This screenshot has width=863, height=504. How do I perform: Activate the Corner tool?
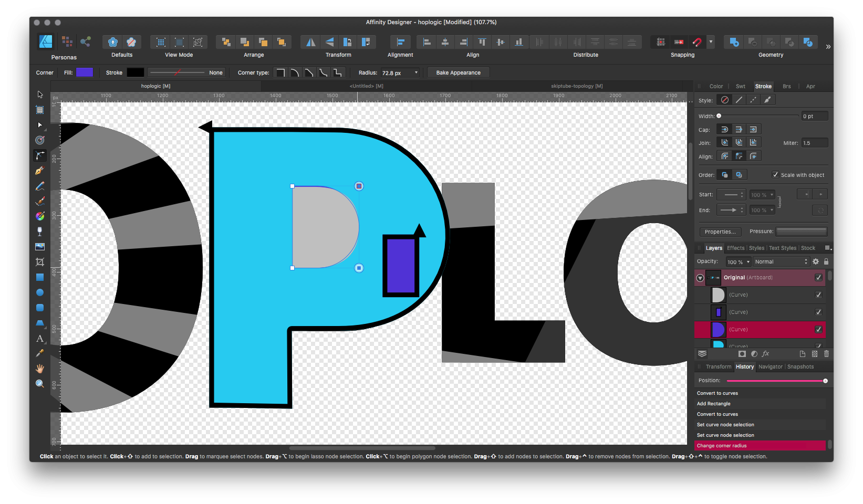[x=40, y=155]
